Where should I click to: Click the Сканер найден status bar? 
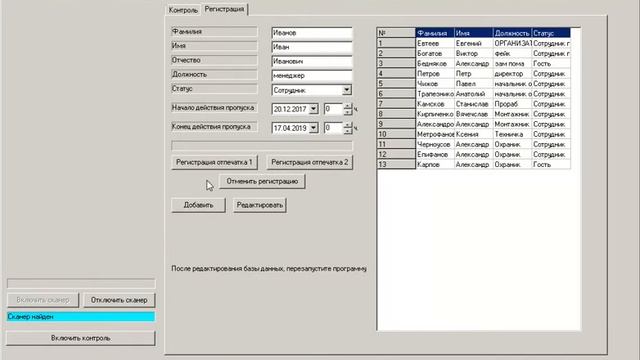[81, 317]
